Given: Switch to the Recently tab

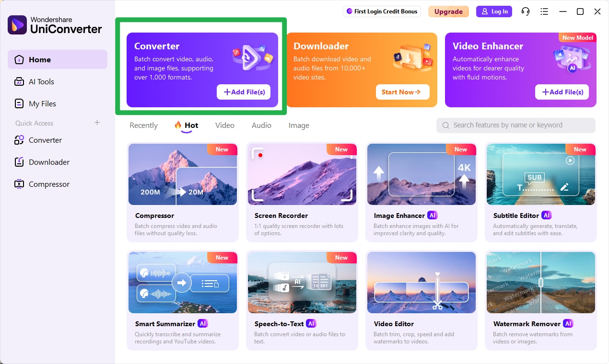Looking at the screenshot, I should [x=143, y=125].
